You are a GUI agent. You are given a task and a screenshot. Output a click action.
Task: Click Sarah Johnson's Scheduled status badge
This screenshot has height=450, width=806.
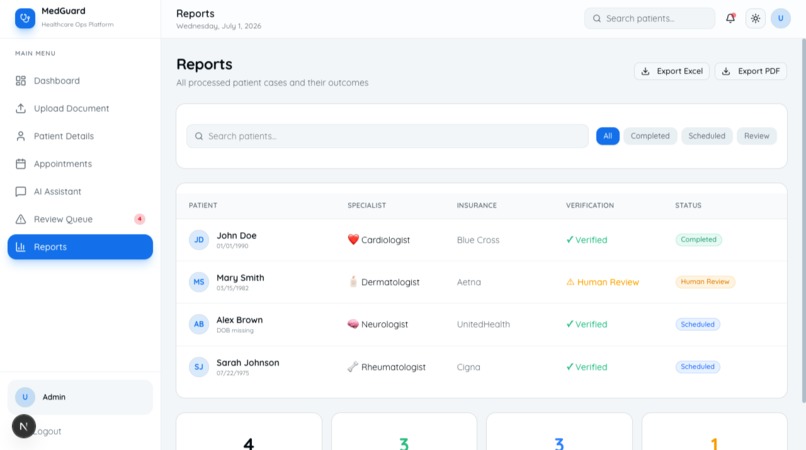click(x=698, y=367)
